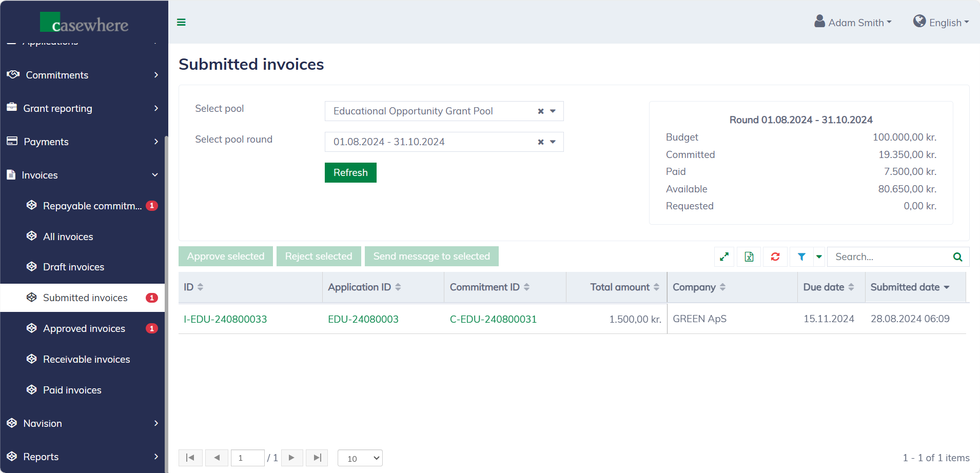980x473 pixels.
Task: Sort table by ID column
Action: tap(200, 287)
